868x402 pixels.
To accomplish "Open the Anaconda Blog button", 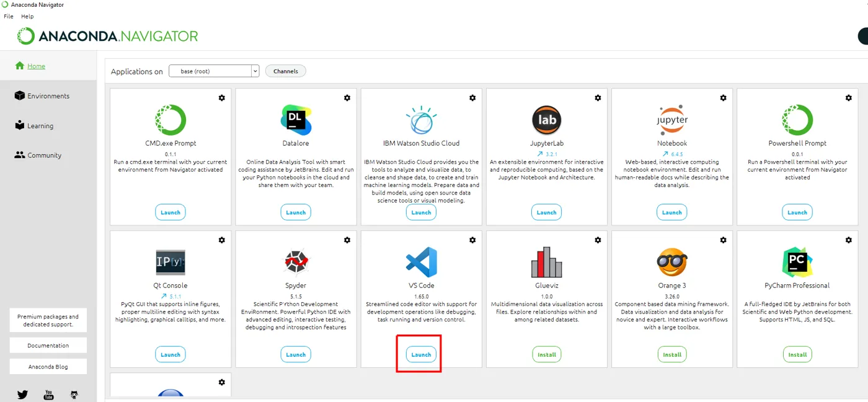I will 48,367.
